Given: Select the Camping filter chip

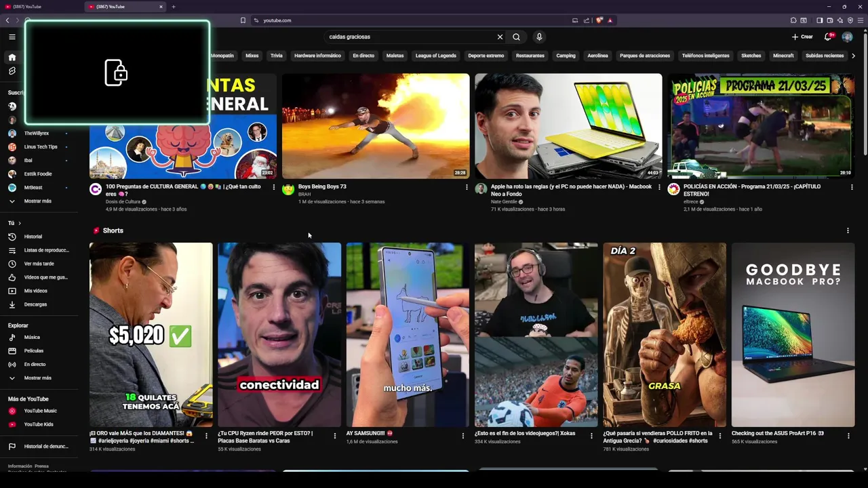Looking at the screenshot, I should click(x=566, y=56).
